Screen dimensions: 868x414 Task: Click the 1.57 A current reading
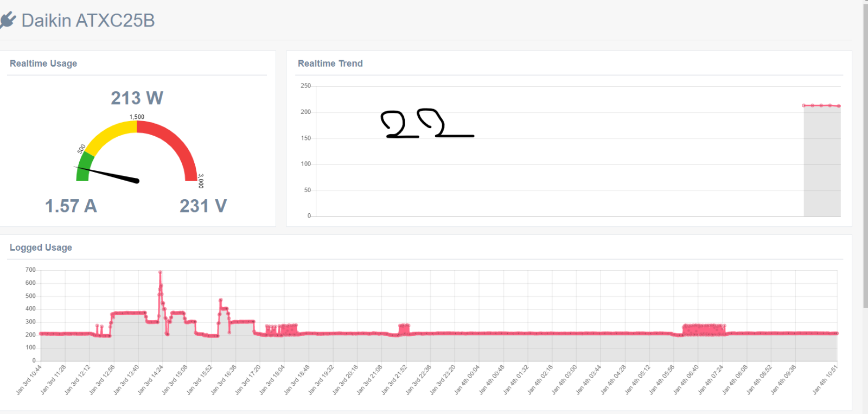(x=71, y=206)
